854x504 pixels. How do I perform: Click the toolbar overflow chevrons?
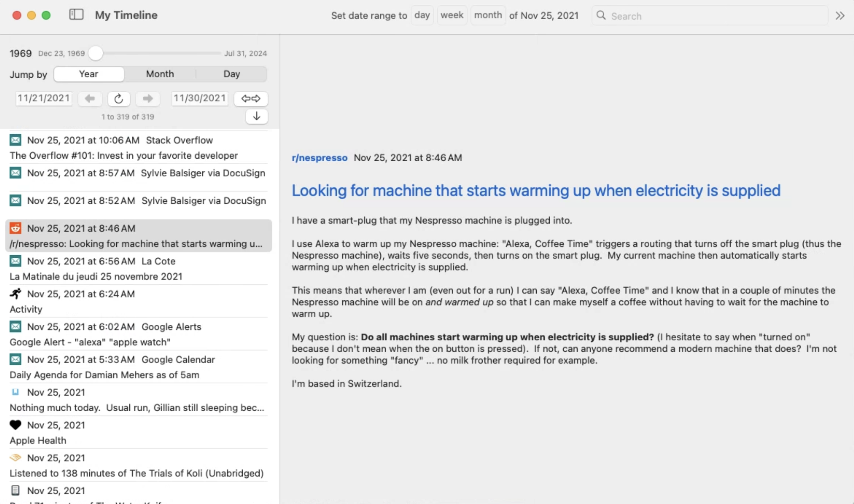pos(840,16)
